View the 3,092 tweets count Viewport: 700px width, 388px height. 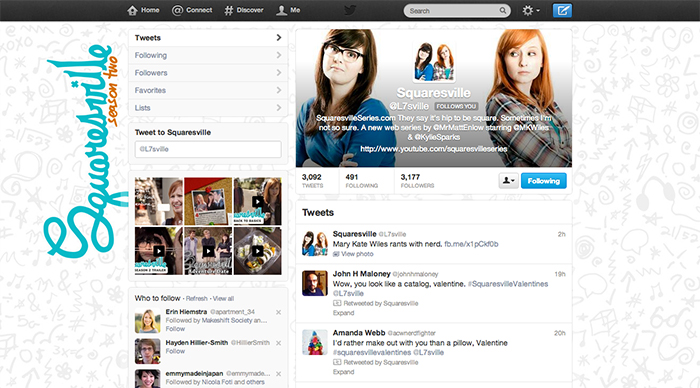(x=312, y=181)
